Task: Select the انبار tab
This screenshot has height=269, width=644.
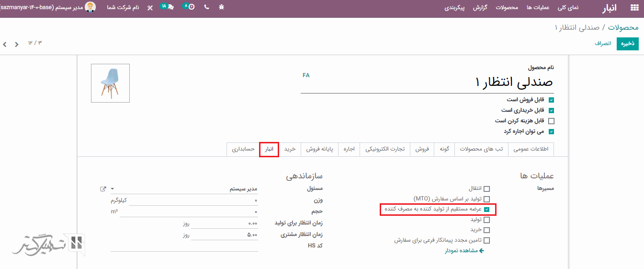Action: (269, 149)
